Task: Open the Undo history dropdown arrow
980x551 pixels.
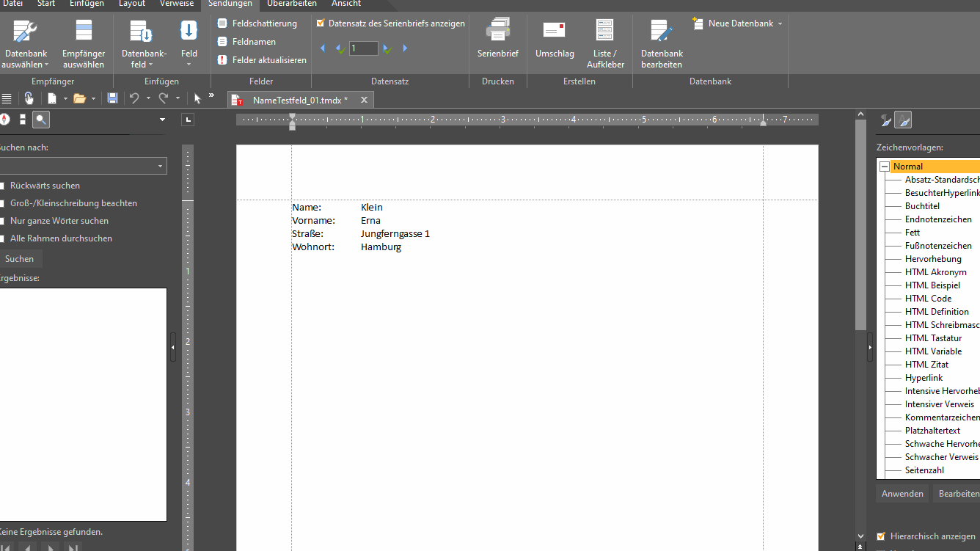Action: pos(148,98)
